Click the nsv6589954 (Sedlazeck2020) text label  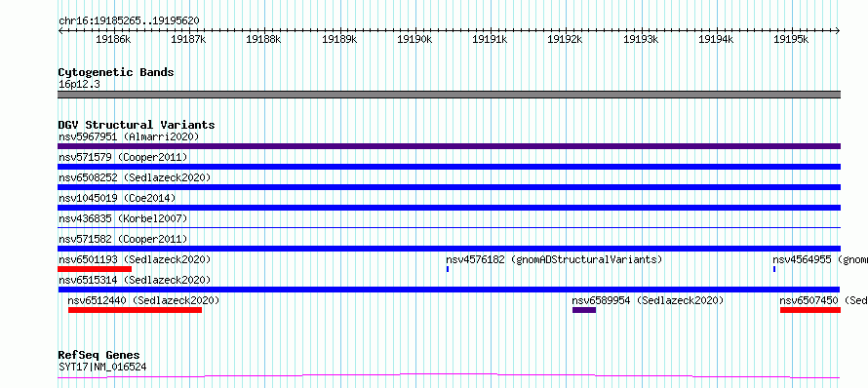(x=649, y=300)
